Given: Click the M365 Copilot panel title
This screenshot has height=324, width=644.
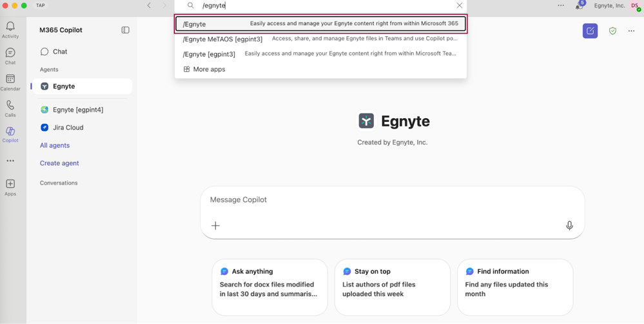Looking at the screenshot, I should click(x=61, y=30).
